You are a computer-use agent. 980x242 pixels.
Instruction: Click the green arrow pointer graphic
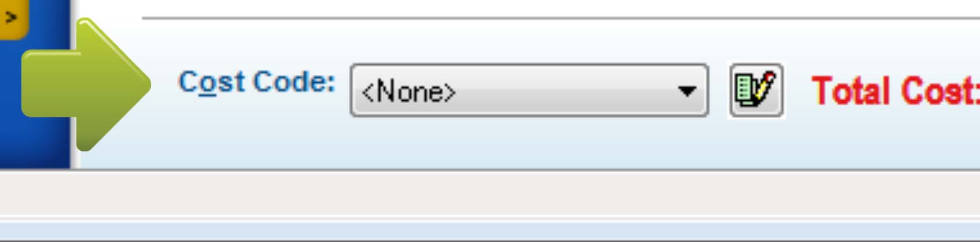click(x=86, y=85)
